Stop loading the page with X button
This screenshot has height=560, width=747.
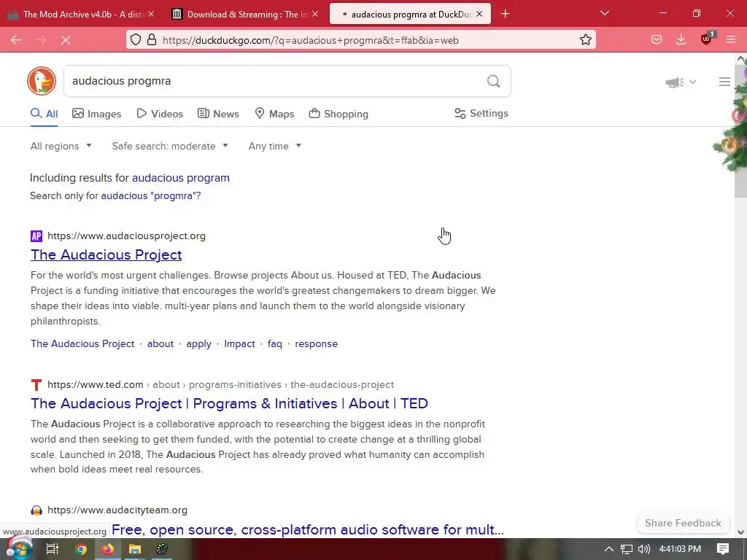66,40
